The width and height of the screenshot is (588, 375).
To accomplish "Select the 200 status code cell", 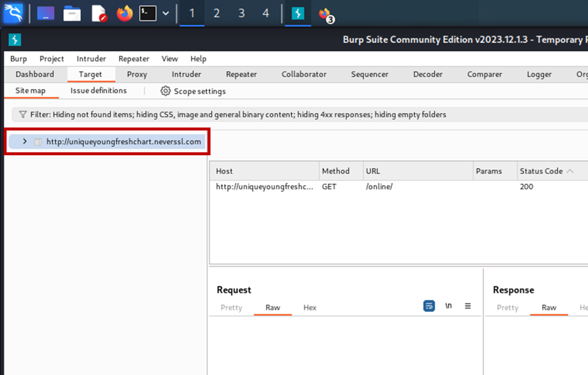I will pos(526,187).
